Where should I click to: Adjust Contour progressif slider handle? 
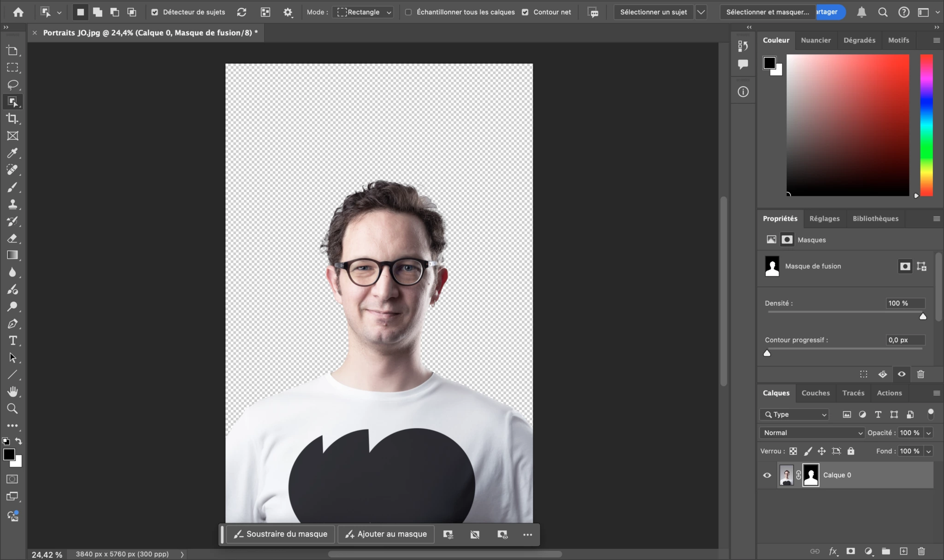(x=767, y=353)
